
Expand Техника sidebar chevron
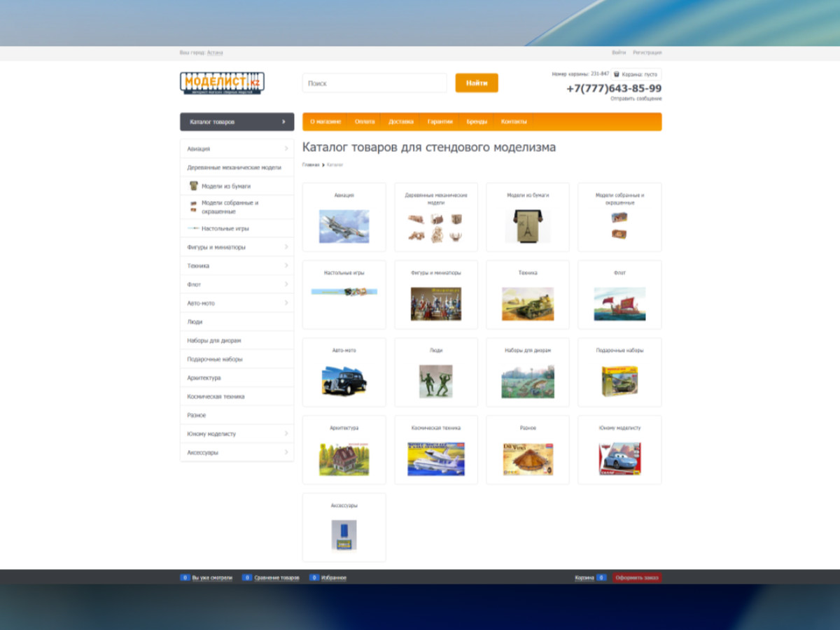coord(286,265)
